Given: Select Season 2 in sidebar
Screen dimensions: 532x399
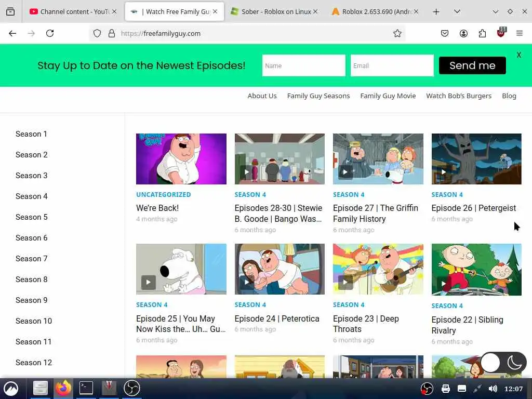Looking at the screenshot, I should [x=32, y=155].
